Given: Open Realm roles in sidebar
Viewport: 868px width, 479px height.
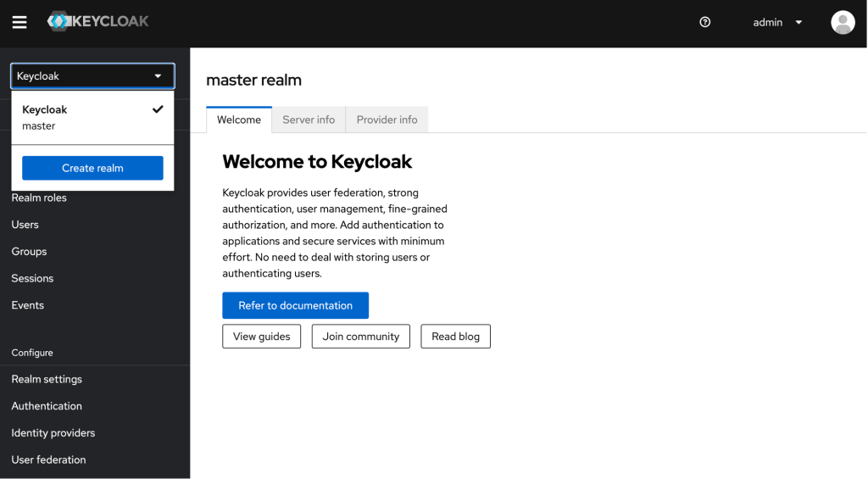Looking at the screenshot, I should tap(39, 198).
